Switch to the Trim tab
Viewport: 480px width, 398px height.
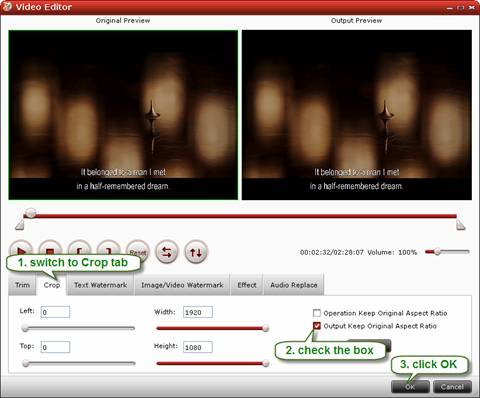click(x=22, y=285)
